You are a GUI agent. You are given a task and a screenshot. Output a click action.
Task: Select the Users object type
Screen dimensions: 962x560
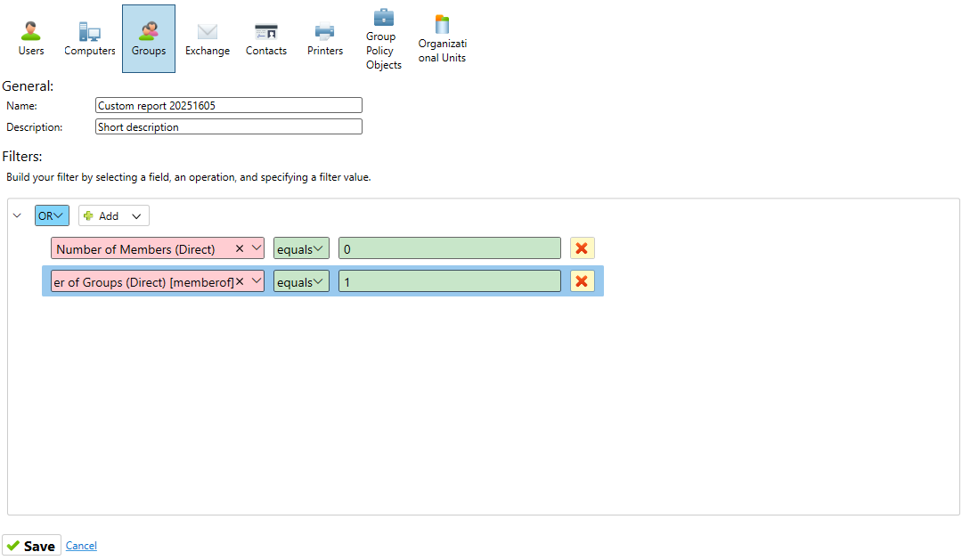pos(30,38)
